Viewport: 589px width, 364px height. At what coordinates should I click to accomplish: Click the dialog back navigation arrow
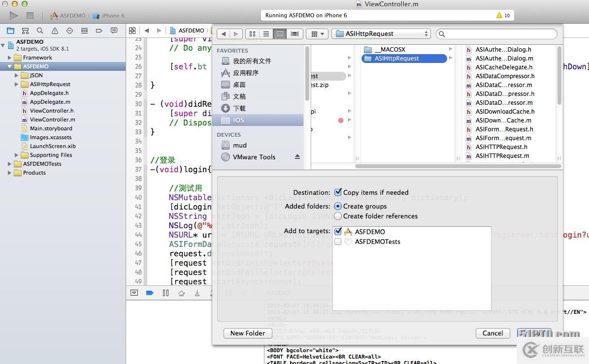[224, 34]
